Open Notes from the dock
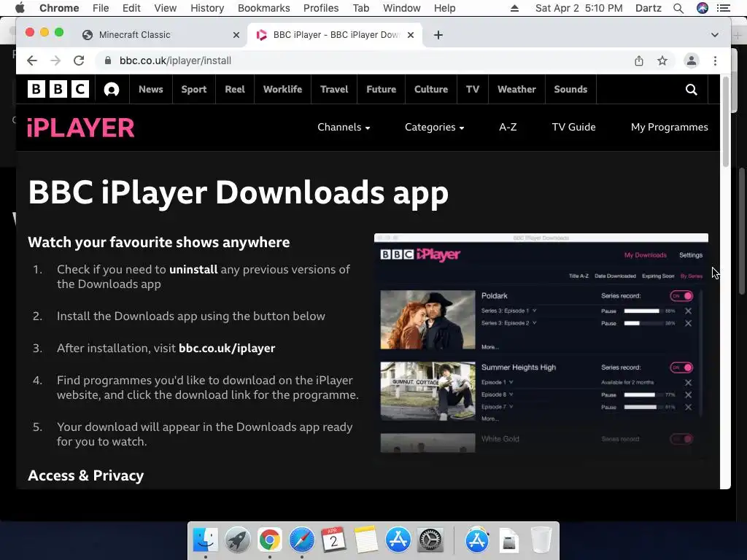 [366, 540]
